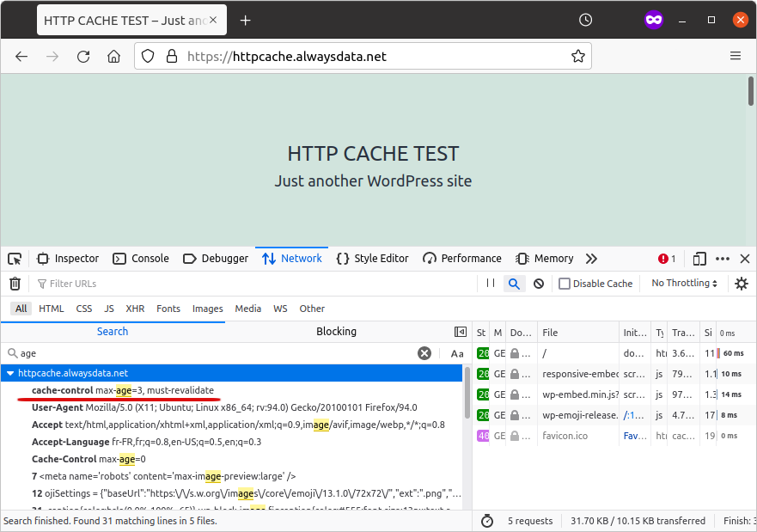Click the performance analysis stopwatch icon
Image resolution: width=757 pixels, height=532 pixels.
coord(487,521)
